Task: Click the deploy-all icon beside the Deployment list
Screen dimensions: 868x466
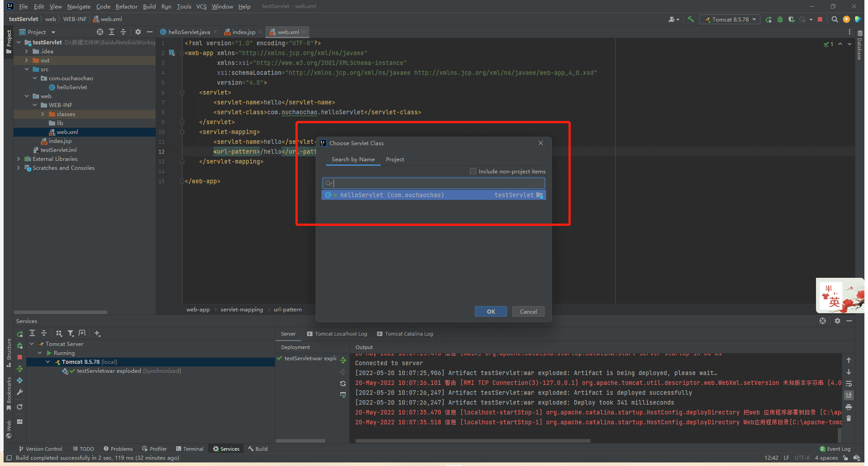Action: click(343, 360)
